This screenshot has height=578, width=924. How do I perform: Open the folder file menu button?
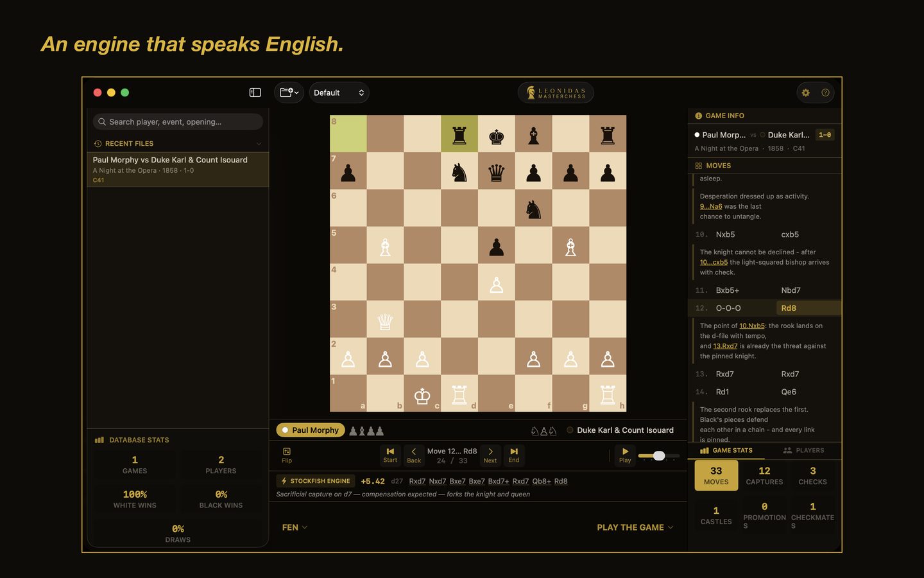289,92
